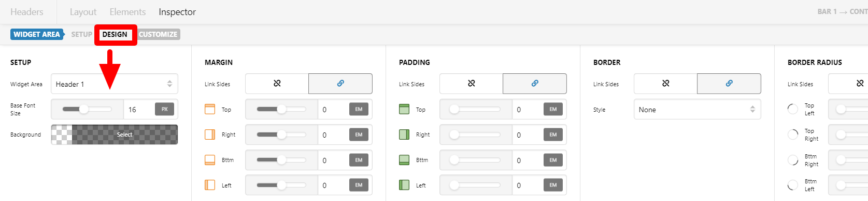Screen dimensions: 868x201
Task: Unlink margin sides with broken-link icon
Action: pos(277,84)
